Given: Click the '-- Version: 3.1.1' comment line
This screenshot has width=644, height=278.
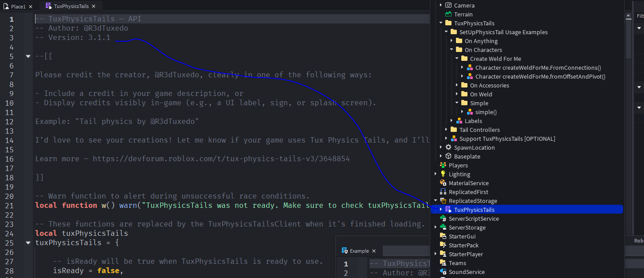Looking at the screenshot, I should point(73,38).
